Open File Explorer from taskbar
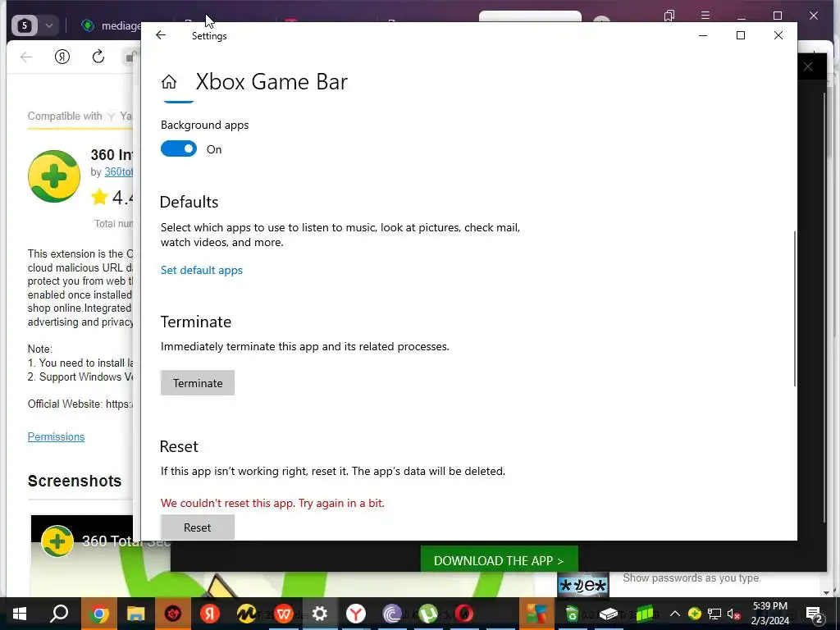The width and height of the screenshot is (840, 630). 135,614
